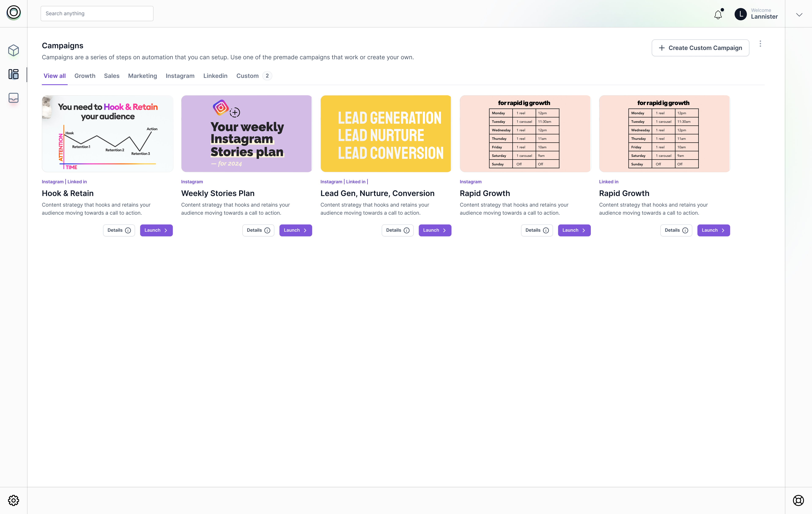View Details for Weekly Stories Plan
Screen dimensions: 812x514
tap(258, 230)
